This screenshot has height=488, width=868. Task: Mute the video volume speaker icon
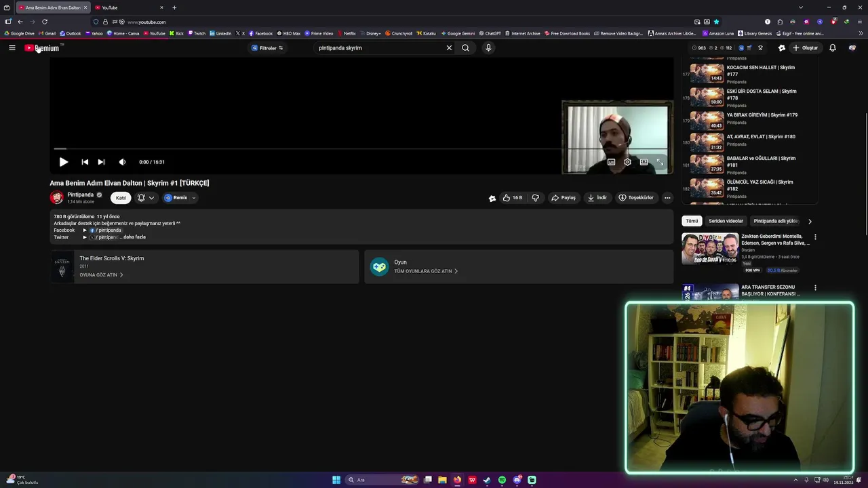(122, 162)
